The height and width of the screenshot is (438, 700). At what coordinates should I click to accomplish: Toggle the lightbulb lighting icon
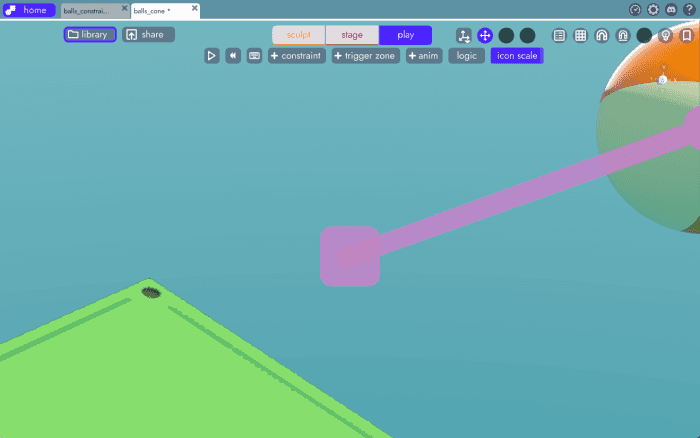point(665,35)
